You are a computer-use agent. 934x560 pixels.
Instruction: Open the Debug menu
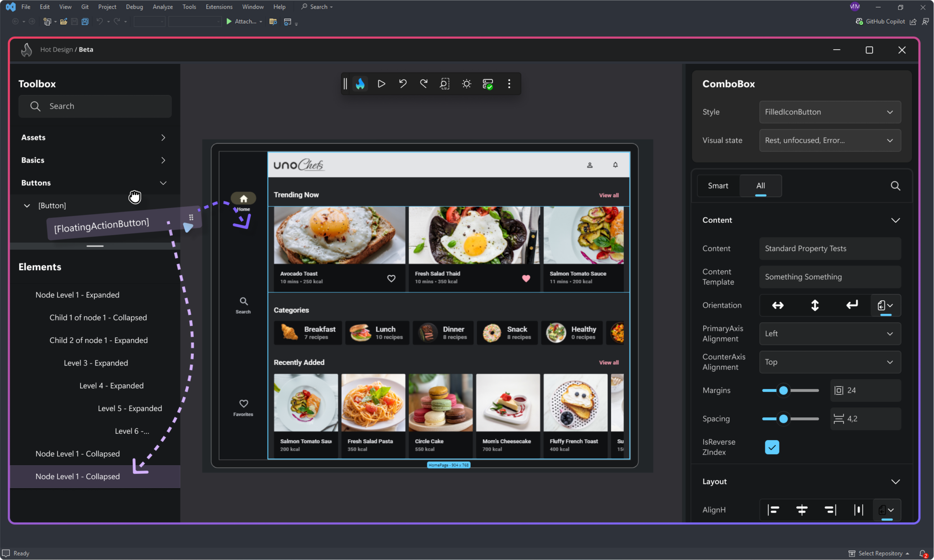coord(134,6)
